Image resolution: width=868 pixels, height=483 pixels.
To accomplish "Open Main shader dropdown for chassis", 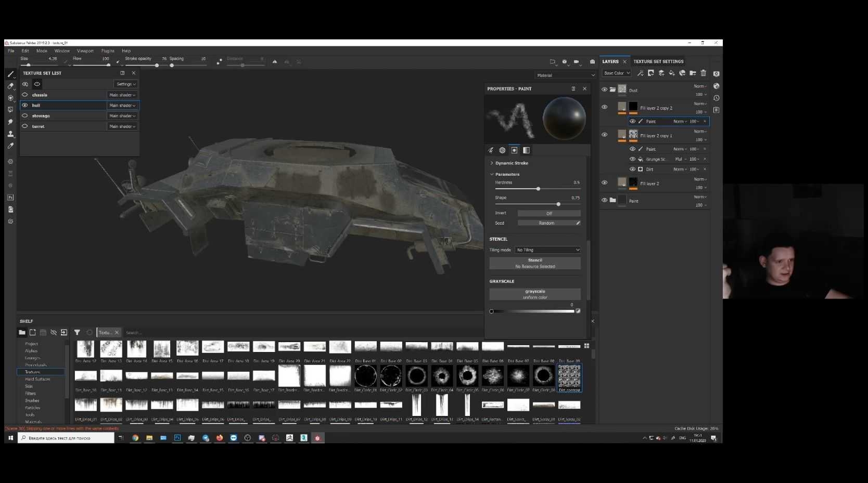I will 122,95.
